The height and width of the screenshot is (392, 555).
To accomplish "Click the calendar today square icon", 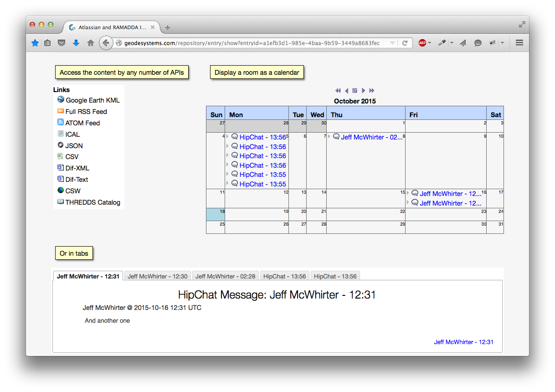I will pos(355,91).
